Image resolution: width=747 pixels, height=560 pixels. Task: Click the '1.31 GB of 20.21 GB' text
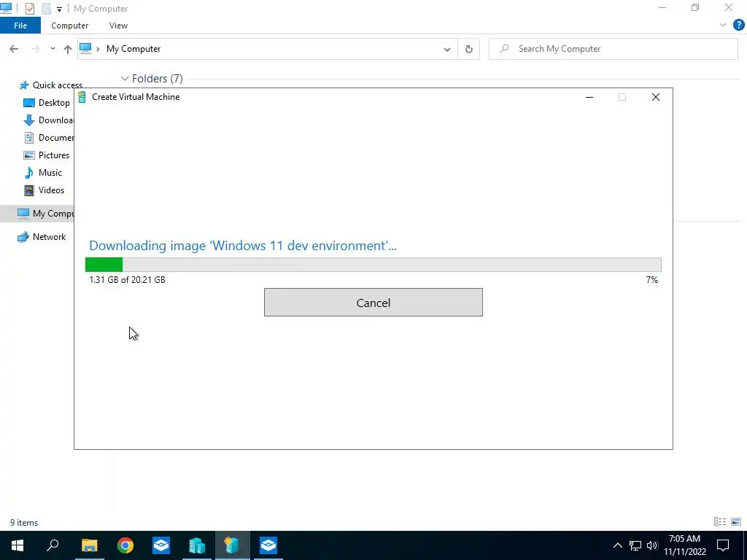click(127, 279)
